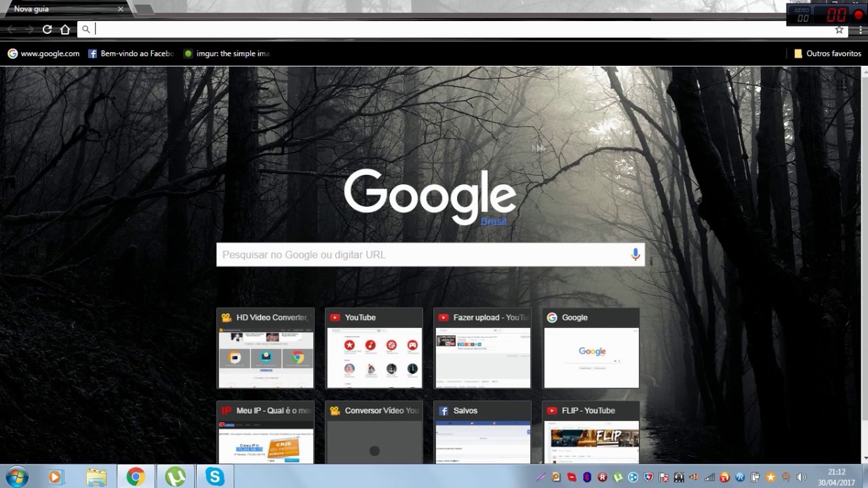Click the orange star tray icon
The image size is (868, 488).
click(770, 477)
